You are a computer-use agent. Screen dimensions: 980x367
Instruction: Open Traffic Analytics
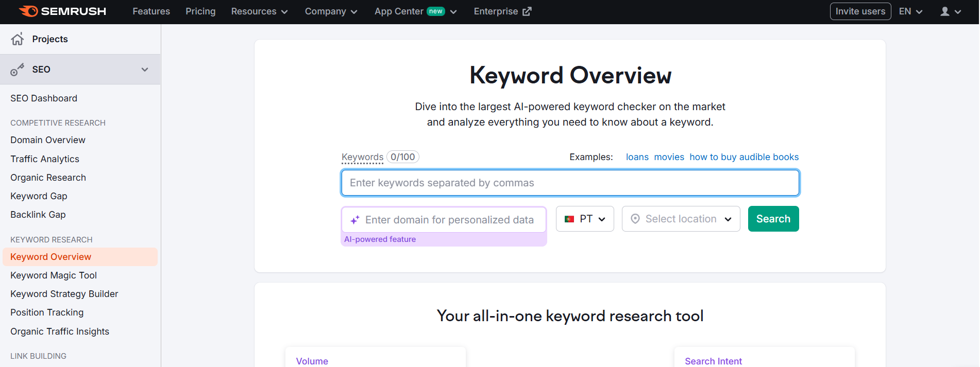pyautogui.click(x=45, y=159)
